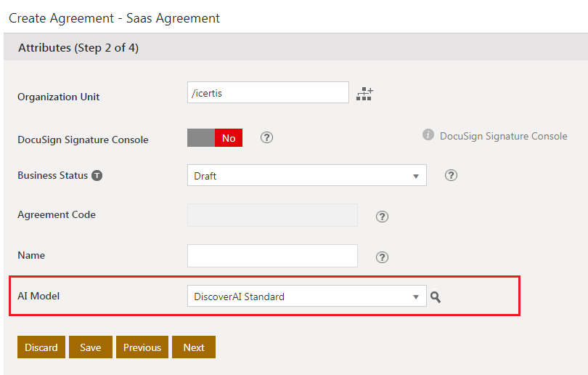Open the Business Status dropdown showing Draft
The height and width of the screenshot is (375, 588).
click(306, 176)
